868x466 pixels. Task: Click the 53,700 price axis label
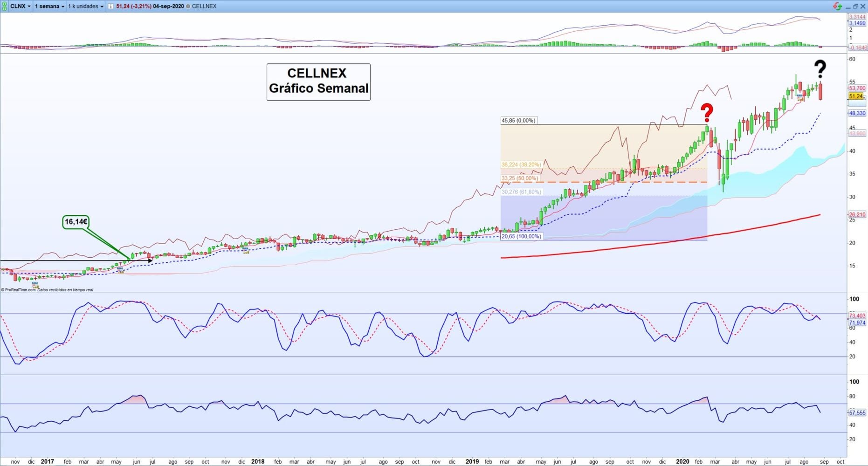coord(857,88)
